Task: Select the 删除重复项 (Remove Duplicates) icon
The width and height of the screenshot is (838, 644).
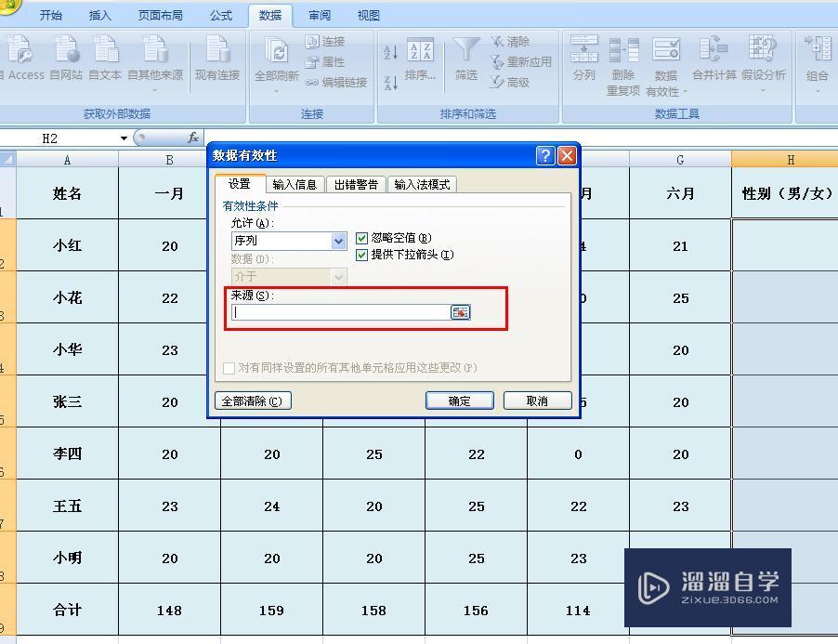Action: (622, 58)
